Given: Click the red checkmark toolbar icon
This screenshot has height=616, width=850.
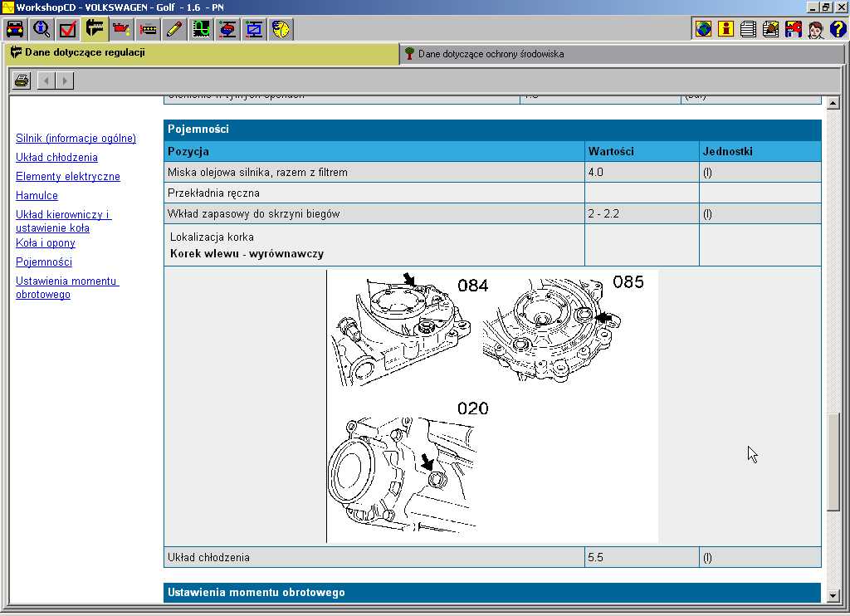Looking at the screenshot, I should (68, 30).
